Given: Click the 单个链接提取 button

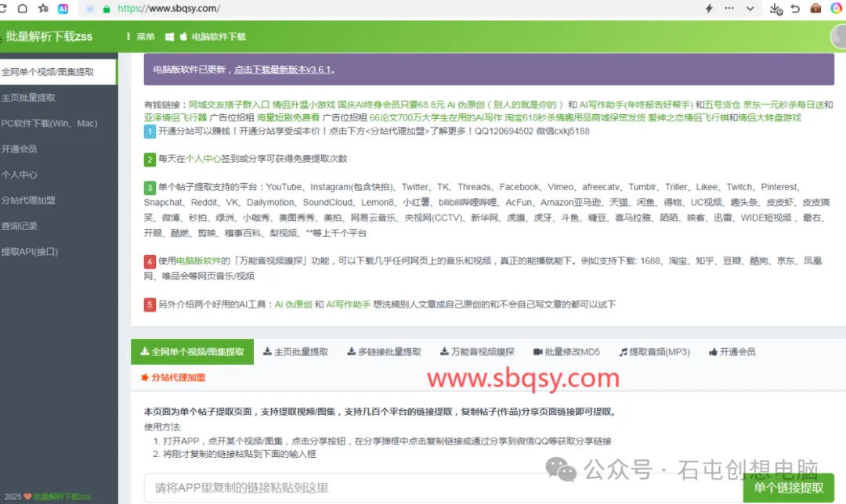Looking at the screenshot, I should click(x=788, y=488).
